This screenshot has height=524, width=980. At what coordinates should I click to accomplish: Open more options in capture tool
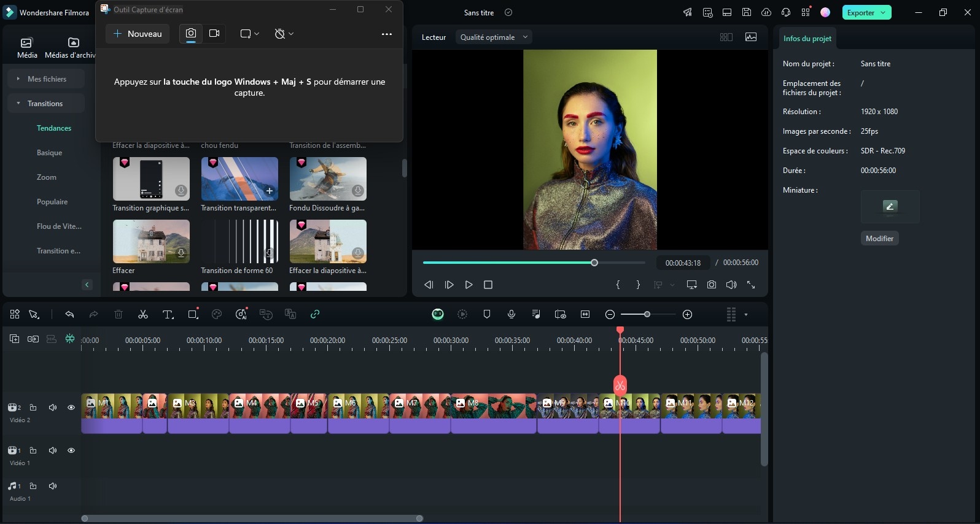click(x=387, y=34)
